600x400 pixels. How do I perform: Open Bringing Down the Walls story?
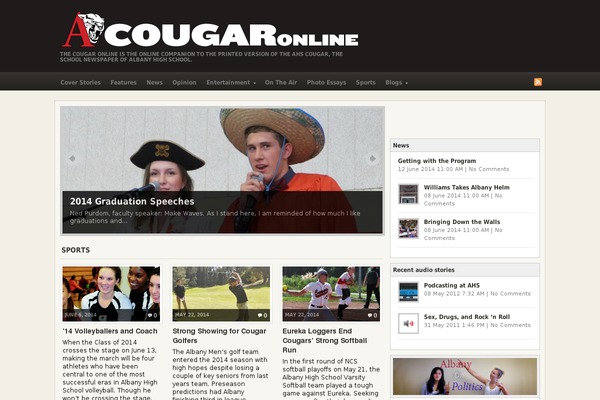(462, 222)
